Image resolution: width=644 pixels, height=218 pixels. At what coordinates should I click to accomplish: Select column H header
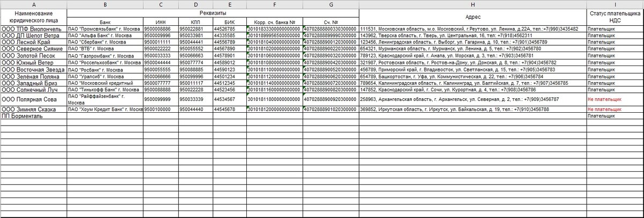[x=473, y=4]
